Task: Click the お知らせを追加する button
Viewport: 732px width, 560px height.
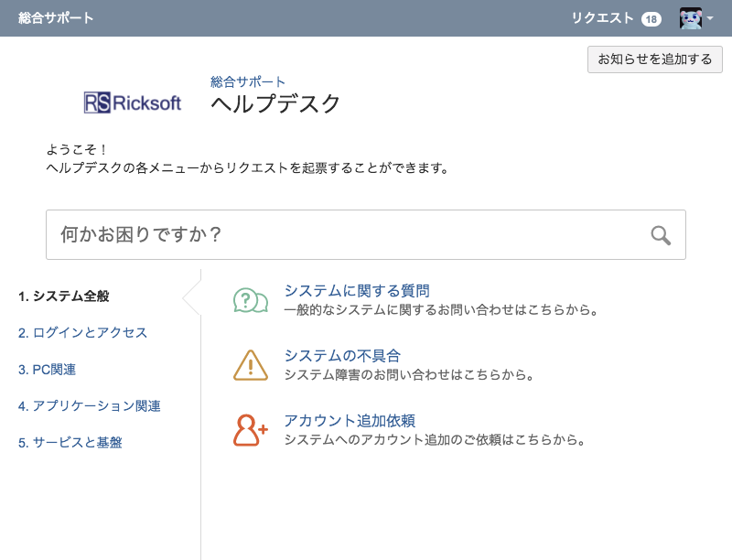Action: tap(655, 59)
